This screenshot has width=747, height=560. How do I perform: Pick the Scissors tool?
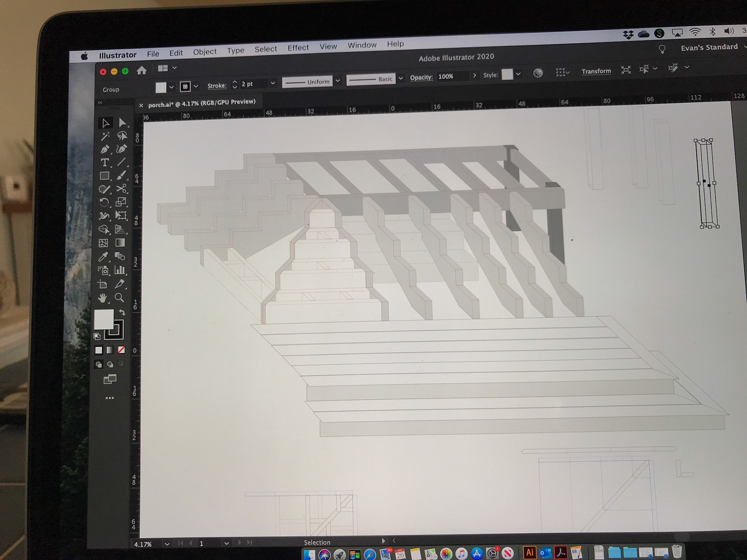[x=121, y=189]
